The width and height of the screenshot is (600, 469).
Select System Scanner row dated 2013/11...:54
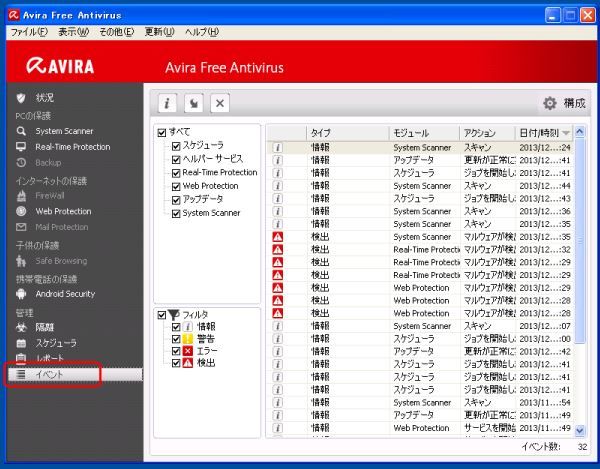pos(419,402)
